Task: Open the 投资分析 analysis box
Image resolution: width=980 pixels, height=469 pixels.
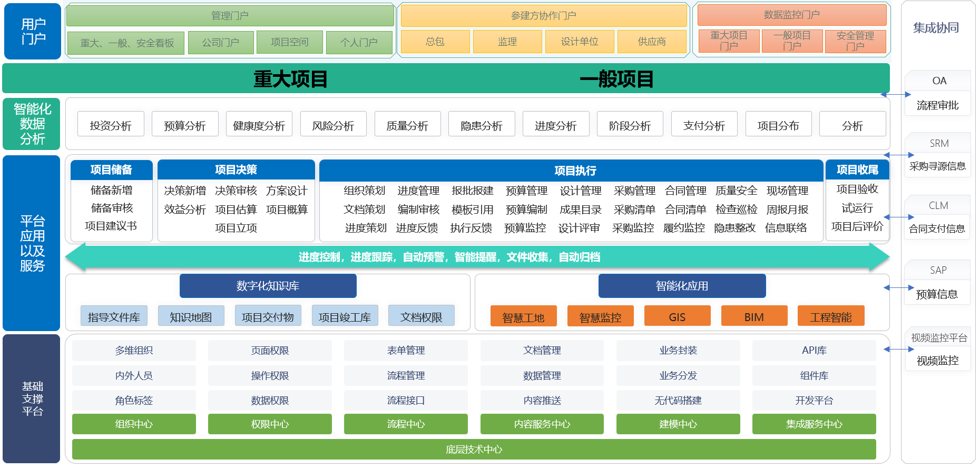Action: [x=111, y=124]
